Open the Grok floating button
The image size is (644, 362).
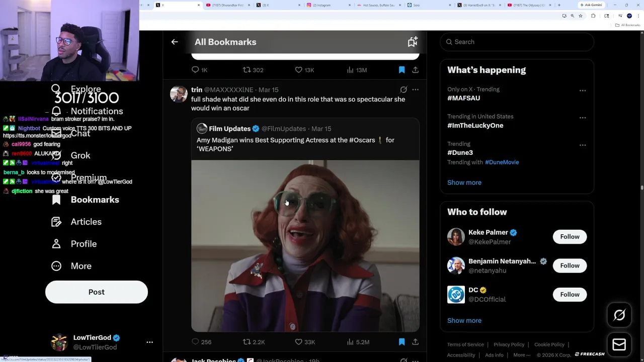point(619,315)
